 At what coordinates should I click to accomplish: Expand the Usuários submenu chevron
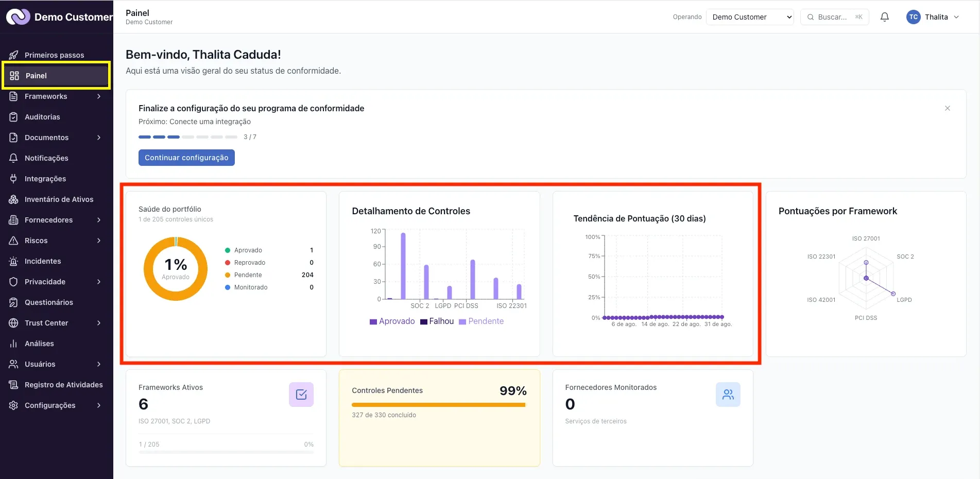coord(99,364)
